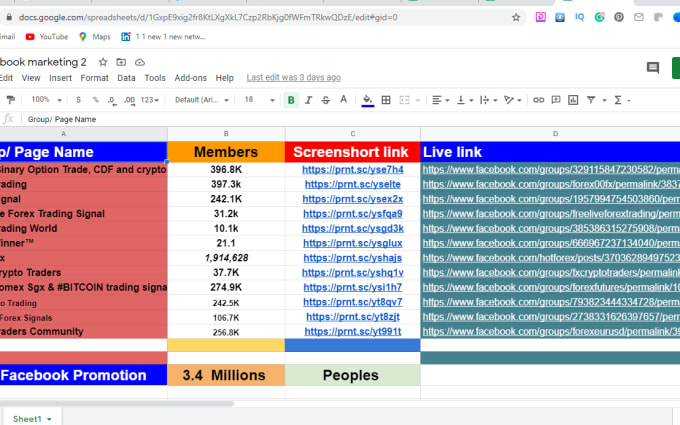
Task: Click the IQ extension icon
Action: [x=579, y=17]
